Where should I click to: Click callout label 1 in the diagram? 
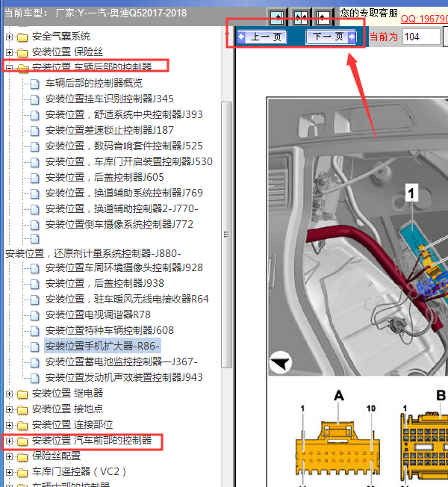(x=411, y=193)
